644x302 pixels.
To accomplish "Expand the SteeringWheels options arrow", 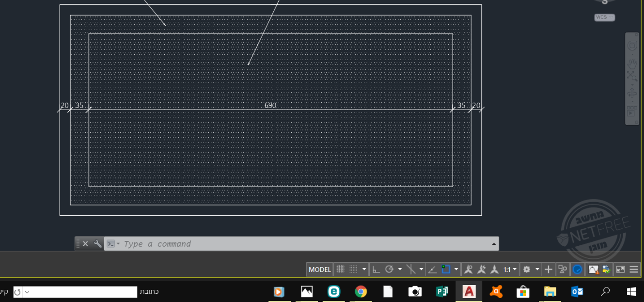I will [632, 54].
